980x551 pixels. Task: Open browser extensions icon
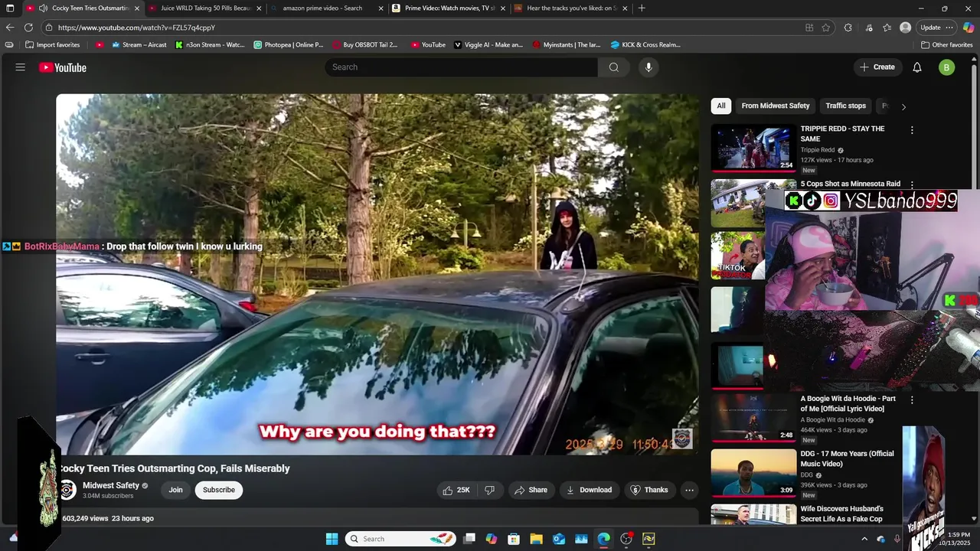pos(848,28)
